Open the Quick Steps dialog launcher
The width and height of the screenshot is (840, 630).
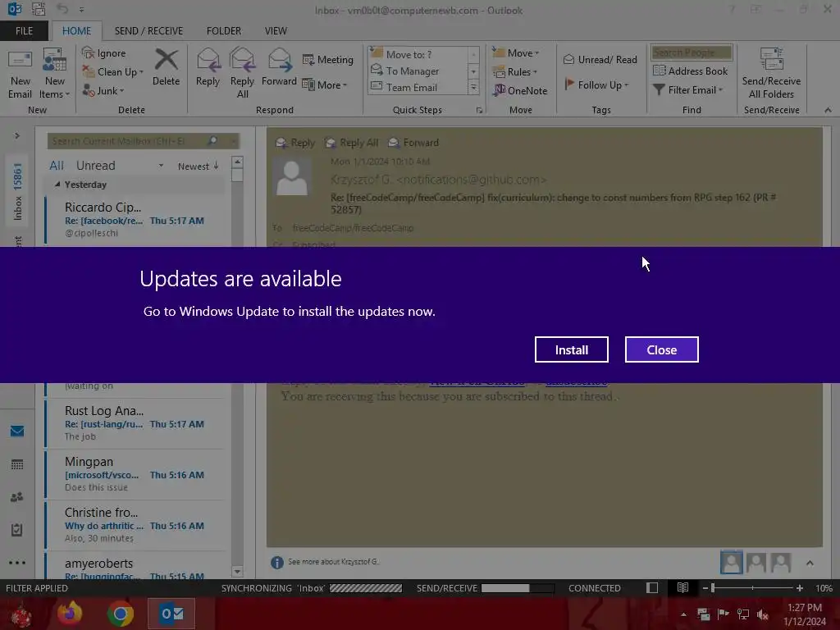click(x=479, y=111)
